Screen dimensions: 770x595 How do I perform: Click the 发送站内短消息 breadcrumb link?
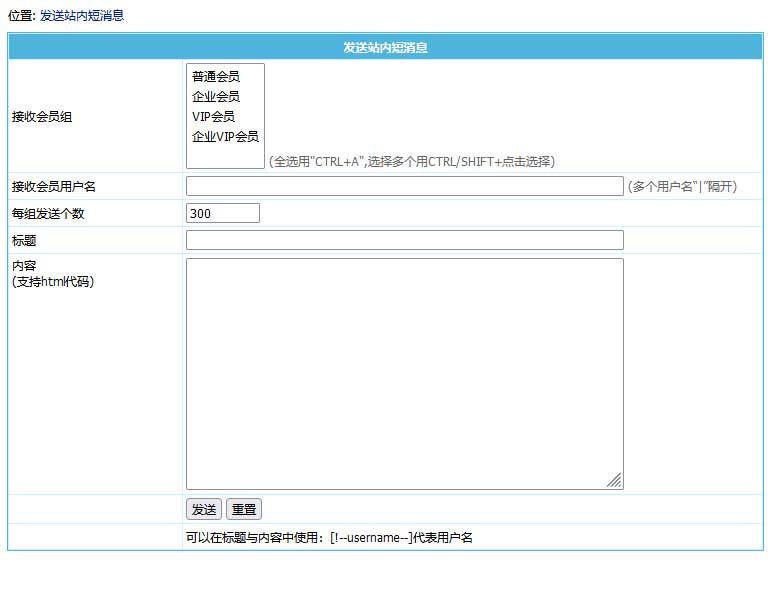click(x=82, y=16)
